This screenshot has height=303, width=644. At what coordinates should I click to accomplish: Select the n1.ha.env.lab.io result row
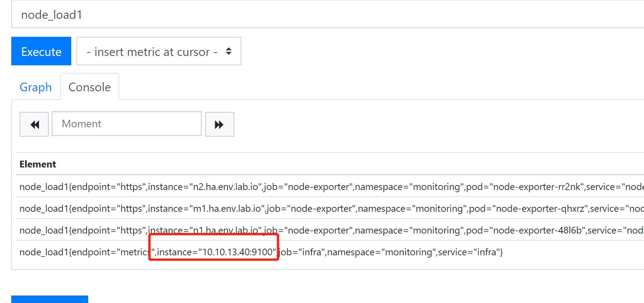pos(330,230)
